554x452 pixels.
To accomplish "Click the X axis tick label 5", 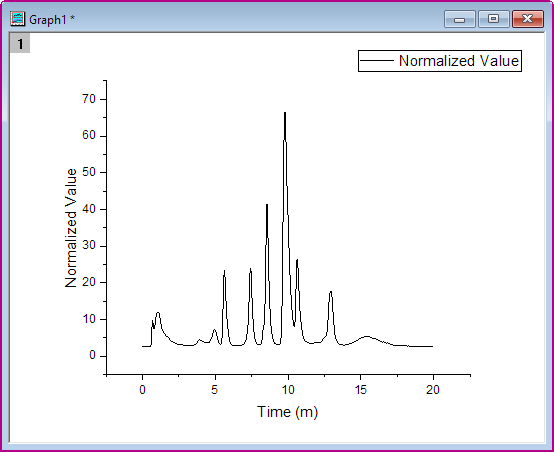I will click(214, 390).
